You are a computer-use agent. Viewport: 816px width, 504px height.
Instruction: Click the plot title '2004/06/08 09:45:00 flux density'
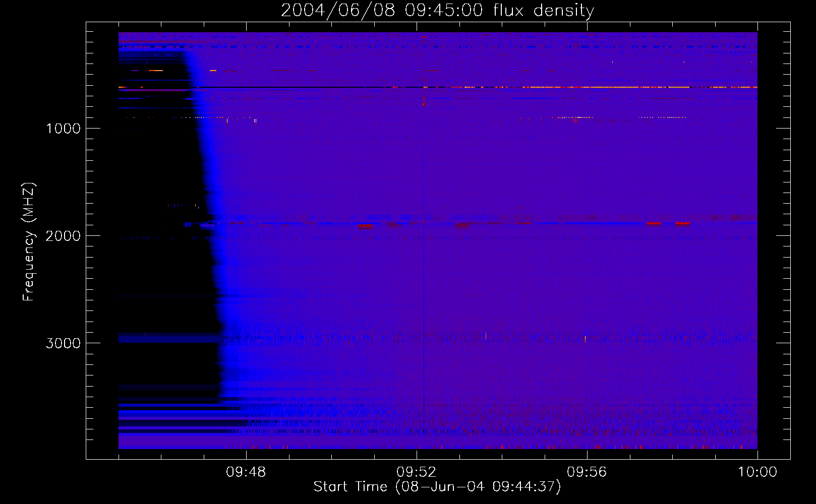coord(437,10)
